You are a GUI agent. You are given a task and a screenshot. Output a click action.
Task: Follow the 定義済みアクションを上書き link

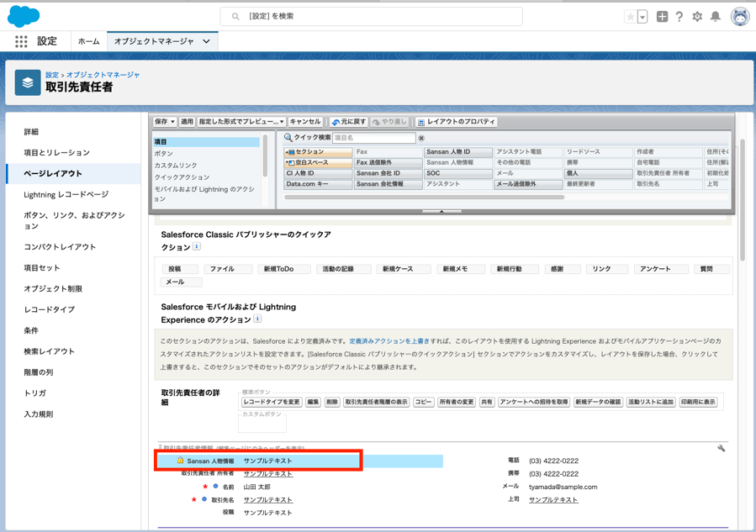click(389, 341)
